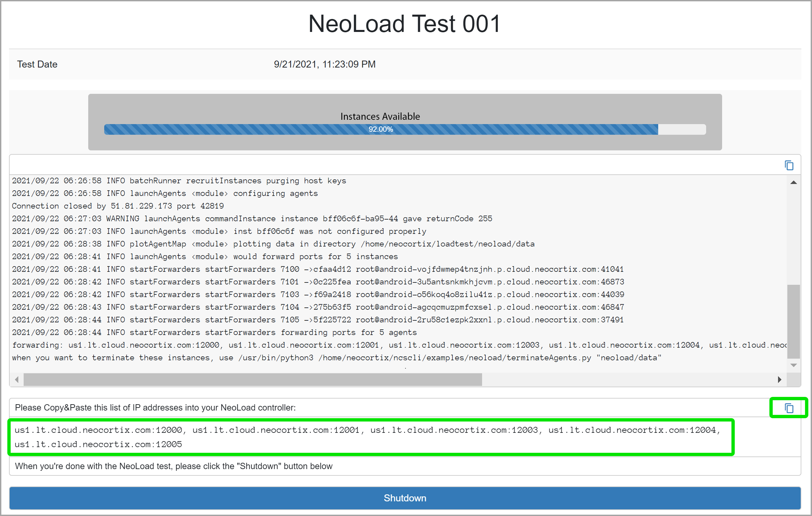Click the 'Instances Available' label

click(x=380, y=116)
